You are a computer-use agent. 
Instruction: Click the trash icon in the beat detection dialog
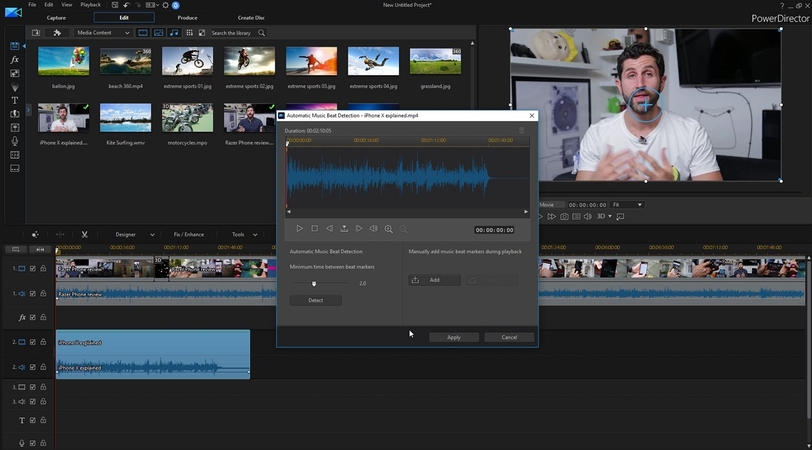coord(521,130)
